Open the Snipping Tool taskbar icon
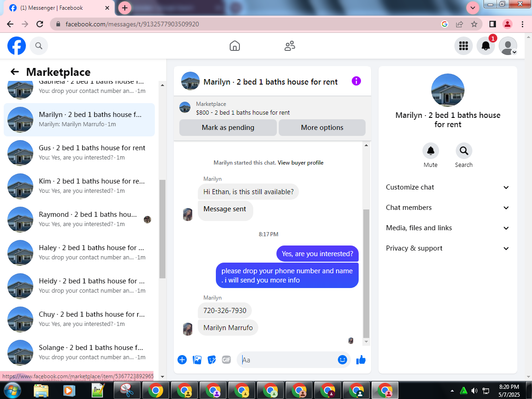This screenshot has height=399, width=532. click(x=127, y=391)
